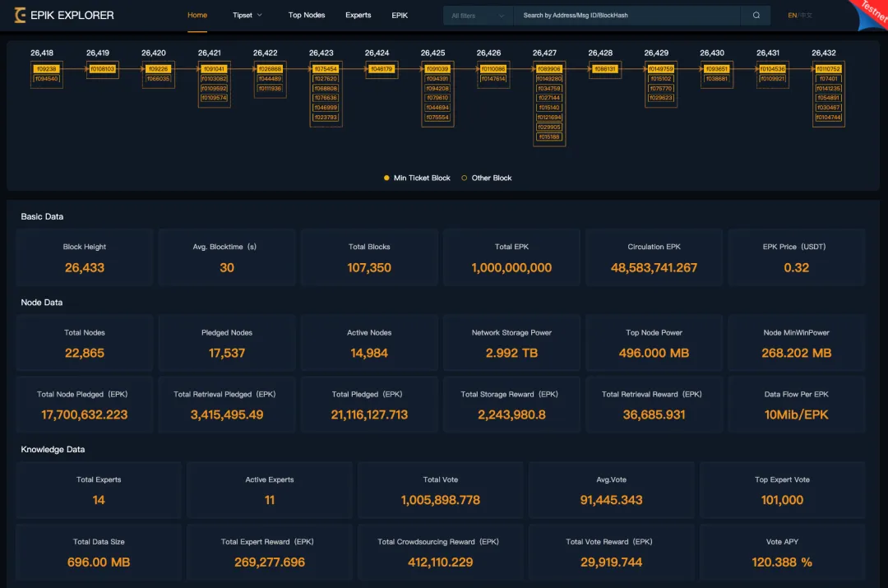Open block f038681 in tipset 26,430

(x=716, y=79)
